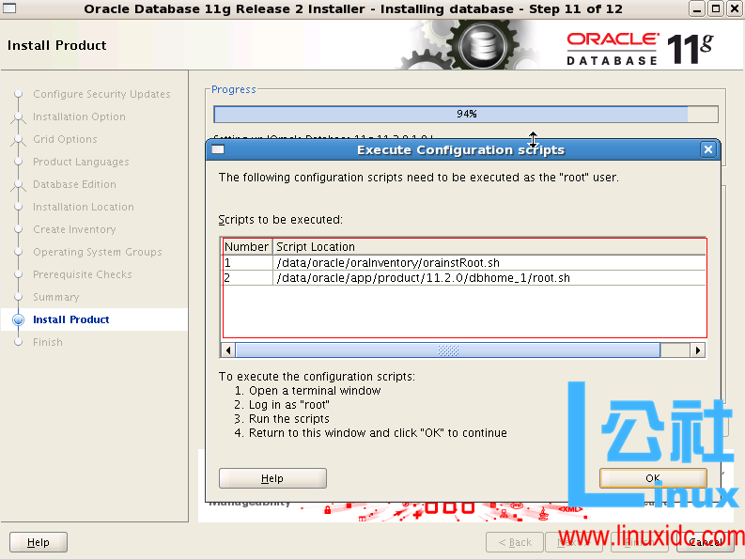Open the dialog's window menu icon

(218, 149)
